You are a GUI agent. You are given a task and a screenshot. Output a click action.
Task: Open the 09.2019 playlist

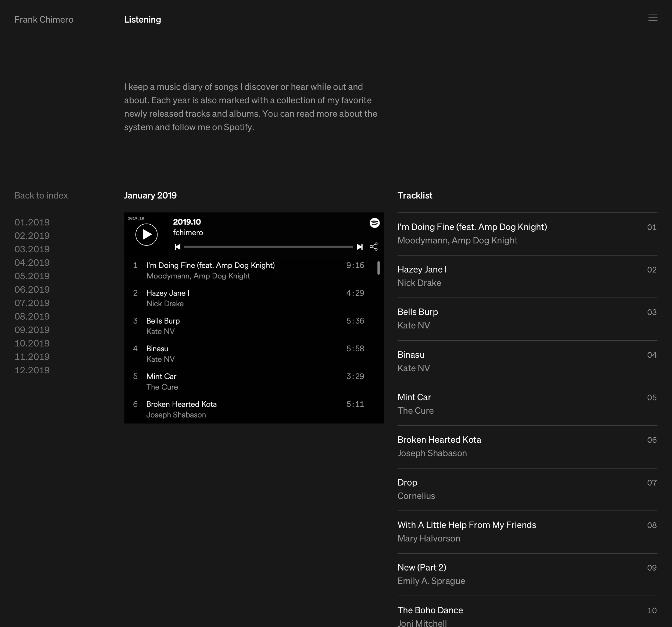[x=32, y=330]
